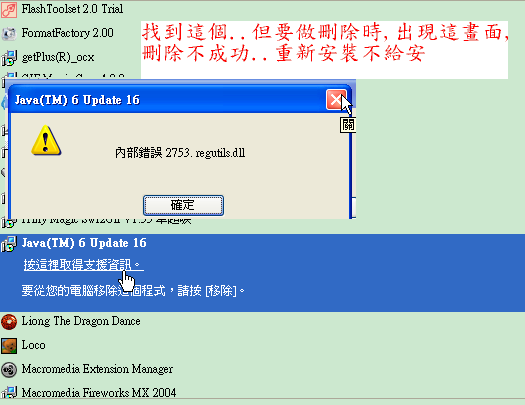Select the FormatFactory 2.00 icon
525x405 pixels.
pyautogui.click(x=9, y=33)
